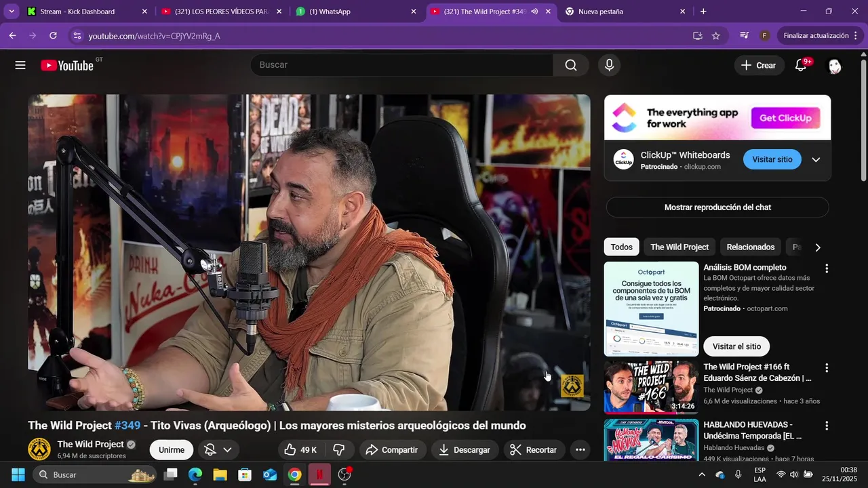Select the Relacionados filter chip
868x488 pixels.
click(751, 247)
